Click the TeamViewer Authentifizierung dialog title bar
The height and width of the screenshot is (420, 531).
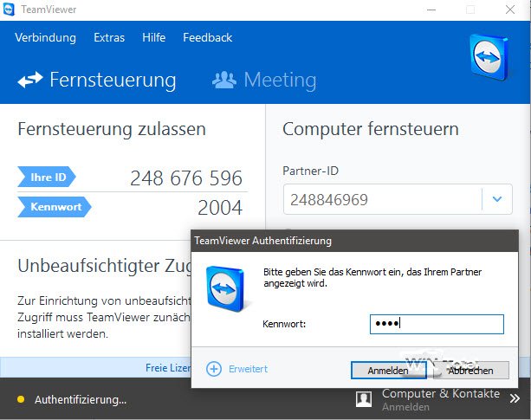pos(354,241)
